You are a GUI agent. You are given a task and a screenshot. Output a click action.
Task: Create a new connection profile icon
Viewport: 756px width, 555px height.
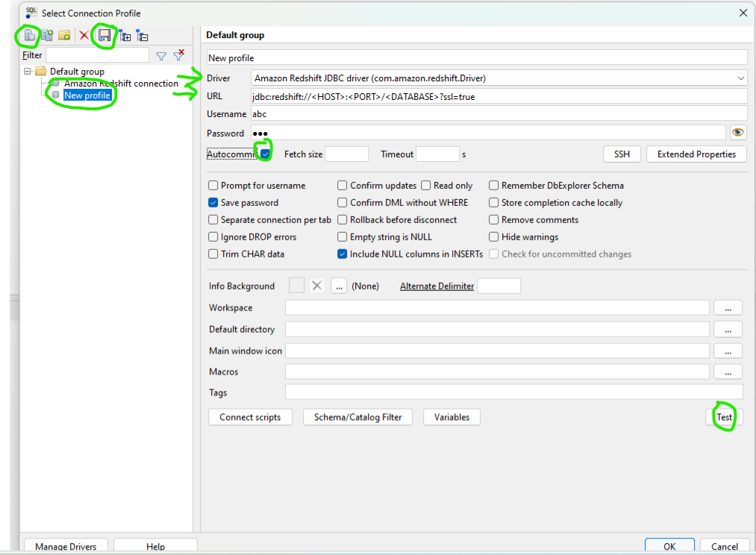point(30,35)
